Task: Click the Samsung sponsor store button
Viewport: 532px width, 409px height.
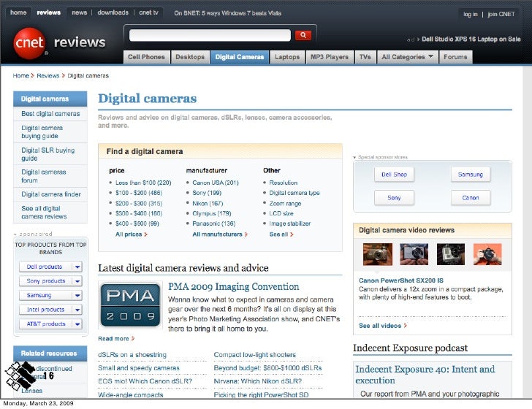Action: 471,175
